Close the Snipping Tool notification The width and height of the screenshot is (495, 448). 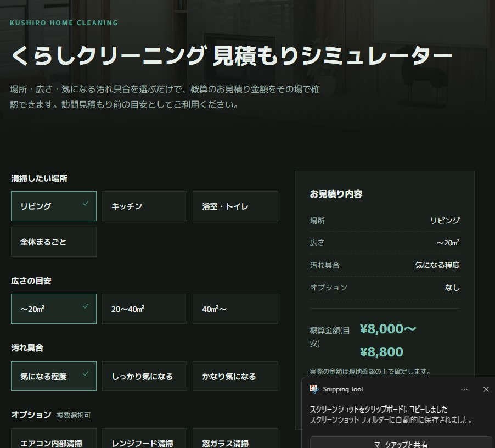coord(486,389)
